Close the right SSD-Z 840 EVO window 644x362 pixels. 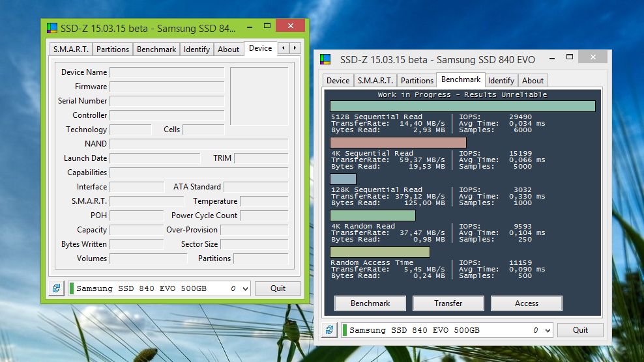pyautogui.click(x=593, y=57)
